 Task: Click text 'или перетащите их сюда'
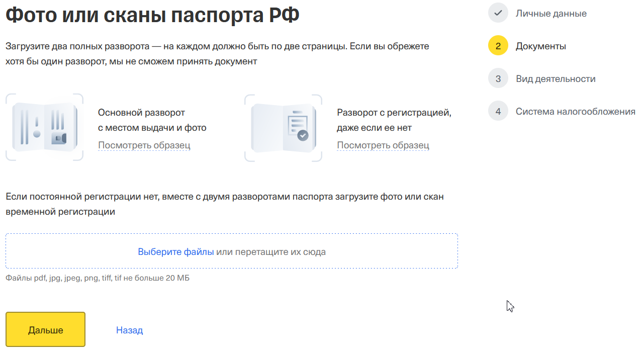[271, 251]
